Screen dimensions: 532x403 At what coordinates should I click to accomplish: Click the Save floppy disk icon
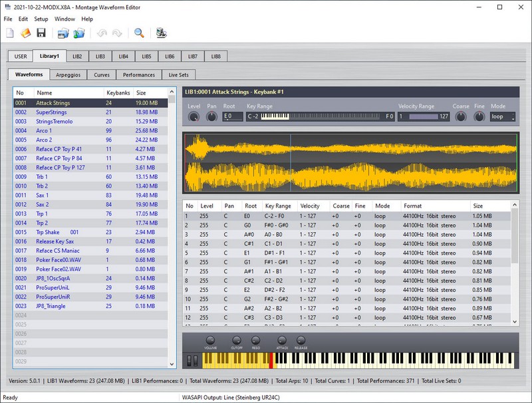tap(41, 33)
